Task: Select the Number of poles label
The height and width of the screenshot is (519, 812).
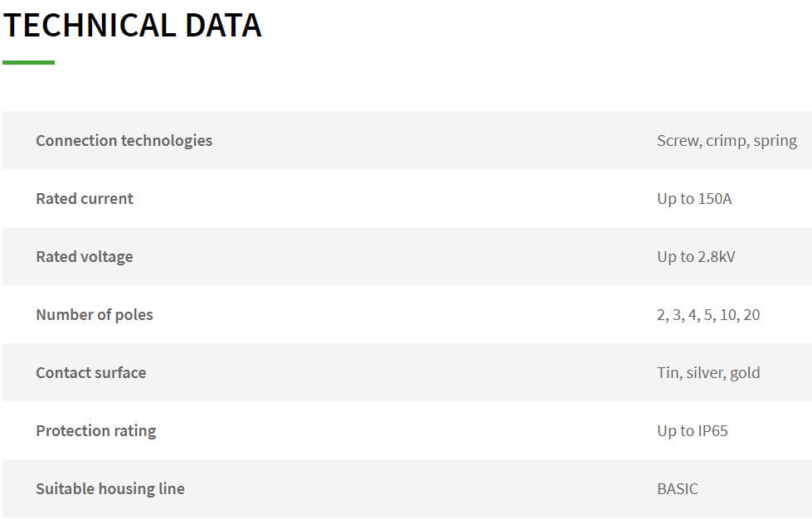Action: point(94,314)
